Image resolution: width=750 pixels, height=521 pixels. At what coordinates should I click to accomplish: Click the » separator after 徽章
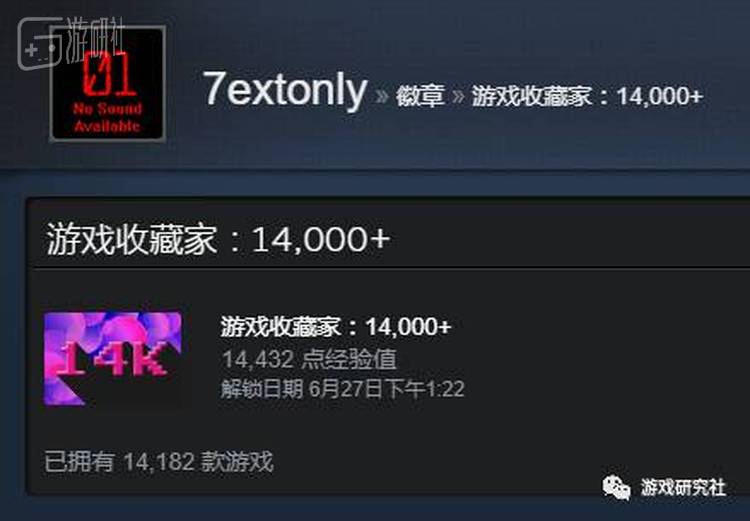tap(458, 96)
